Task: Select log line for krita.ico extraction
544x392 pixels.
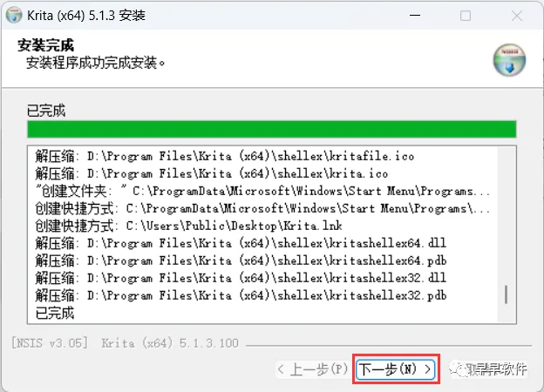Action: (x=212, y=173)
